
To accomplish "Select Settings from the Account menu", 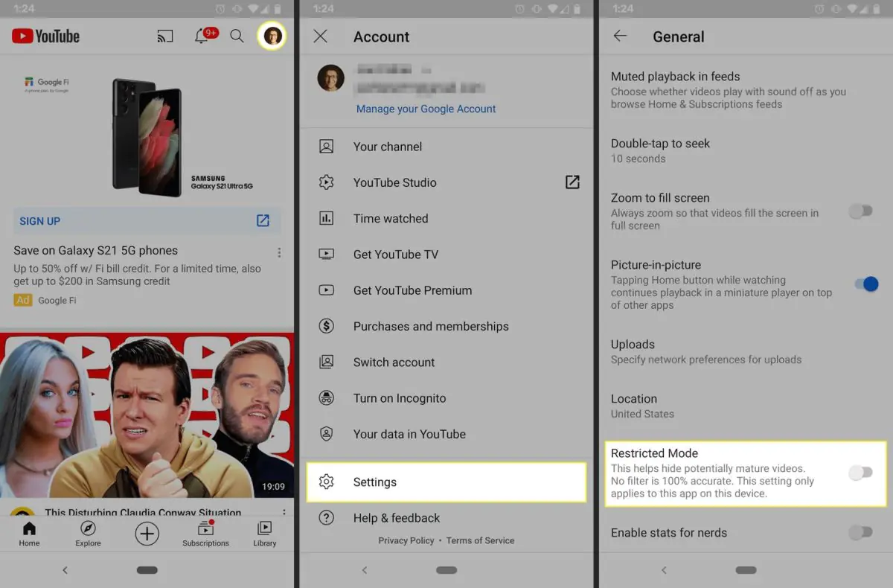I will [375, 482].
